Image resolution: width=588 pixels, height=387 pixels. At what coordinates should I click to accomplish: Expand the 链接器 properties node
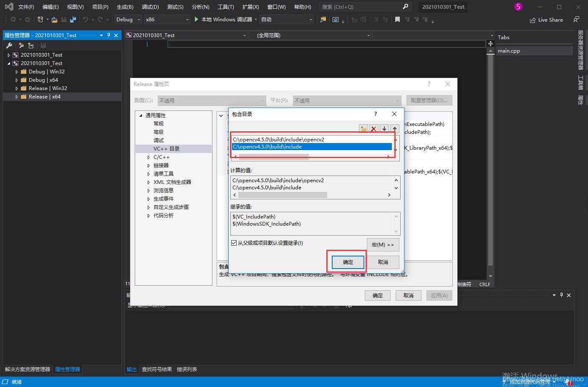point(149,166)
